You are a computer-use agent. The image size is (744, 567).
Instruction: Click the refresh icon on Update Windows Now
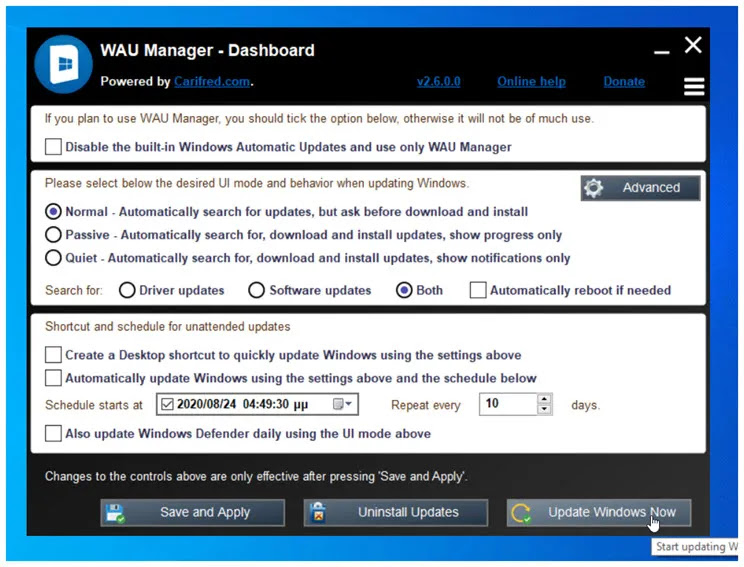click(x=521, y=513)
